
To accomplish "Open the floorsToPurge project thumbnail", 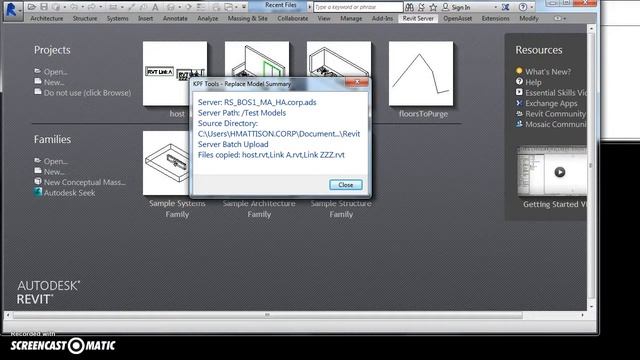I will pyautogui.click(x=421, y=73).
